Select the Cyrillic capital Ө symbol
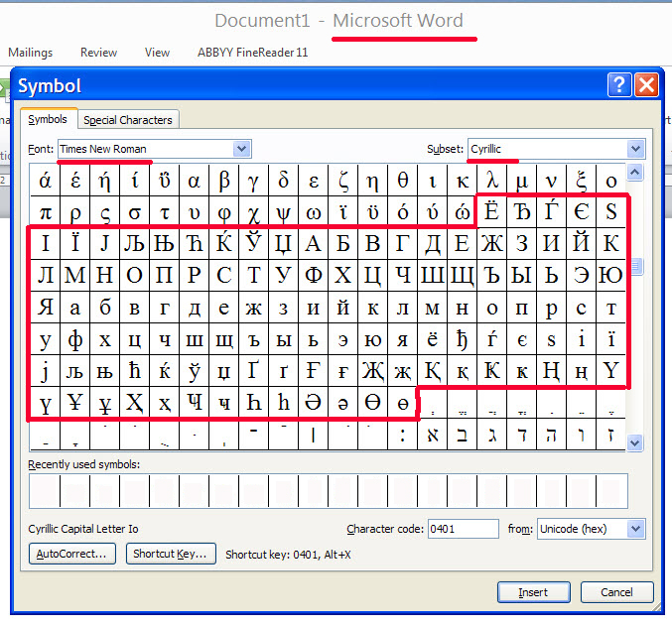 (x=372, y=402)
